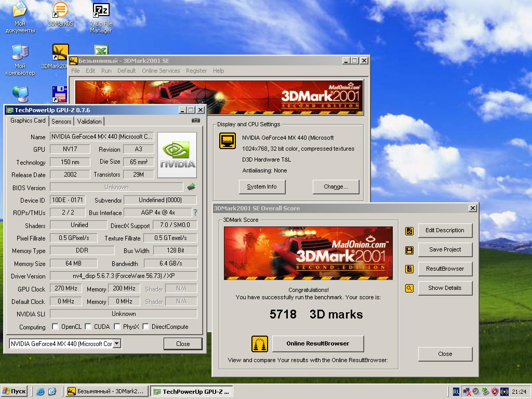Open the Register menu in 3DMark2001

click(196, 71)
